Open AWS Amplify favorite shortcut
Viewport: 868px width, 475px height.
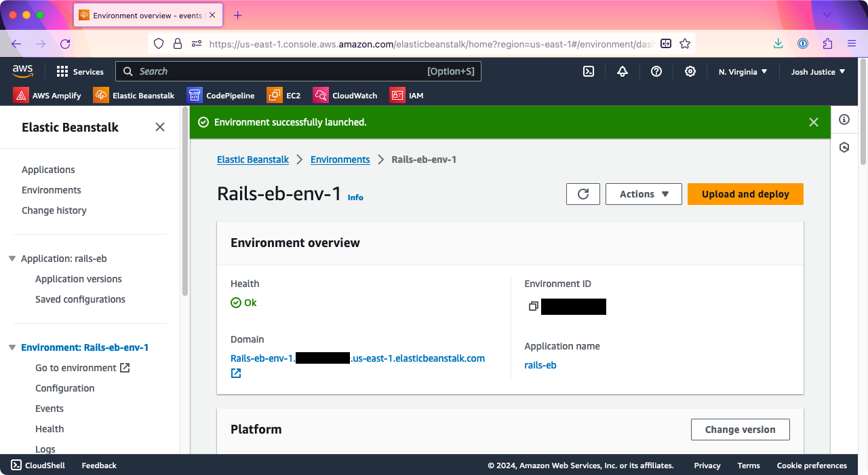click(47, 95)
